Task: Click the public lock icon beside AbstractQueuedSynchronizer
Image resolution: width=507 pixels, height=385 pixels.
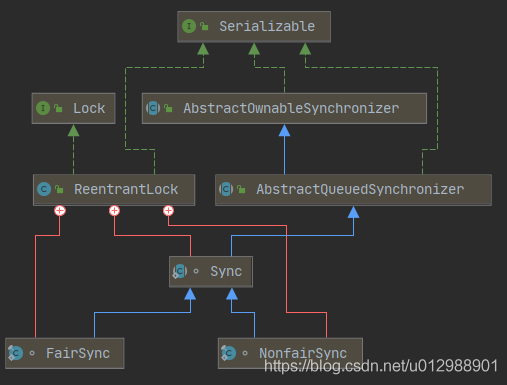Action: tap(241, 189)
